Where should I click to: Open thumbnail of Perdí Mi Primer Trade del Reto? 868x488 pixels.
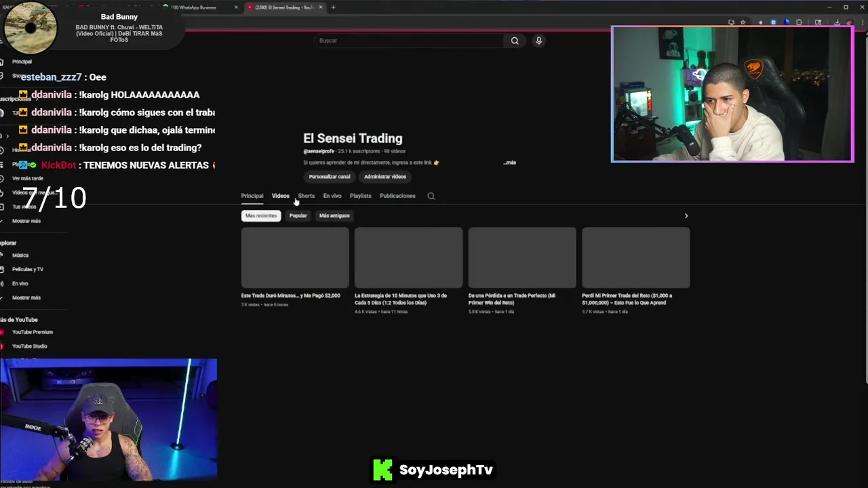[635, 258]
